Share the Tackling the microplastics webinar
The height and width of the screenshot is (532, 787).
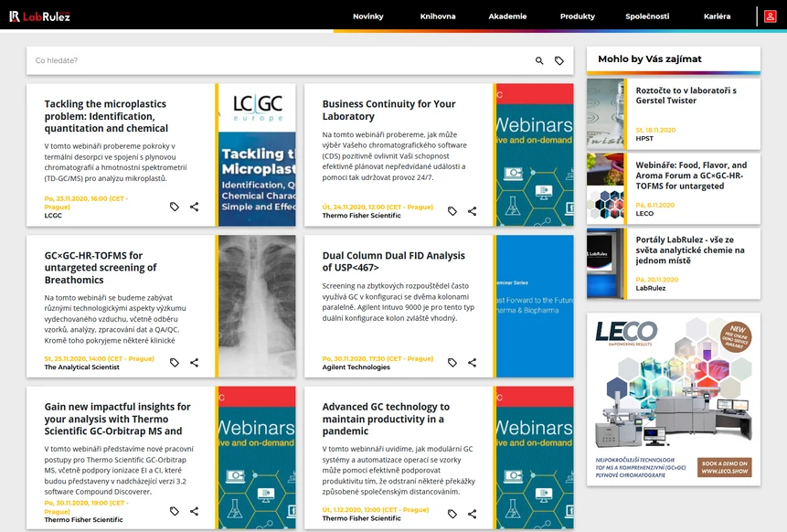(195, 207)
